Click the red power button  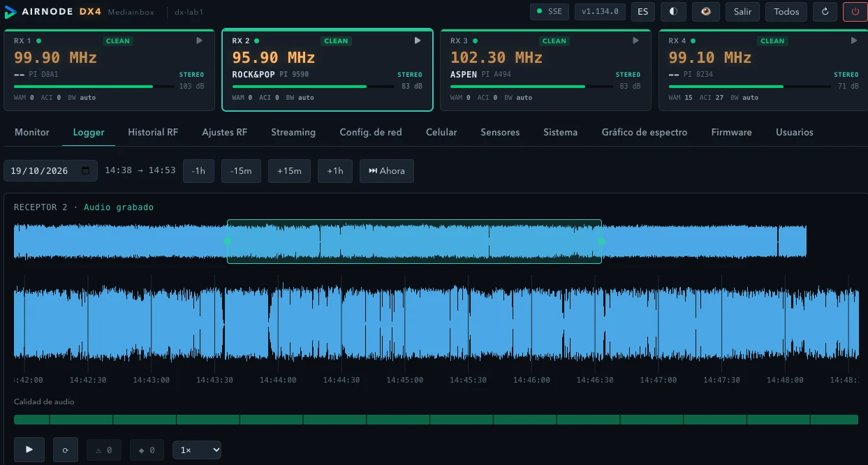(x=855, y=12)
